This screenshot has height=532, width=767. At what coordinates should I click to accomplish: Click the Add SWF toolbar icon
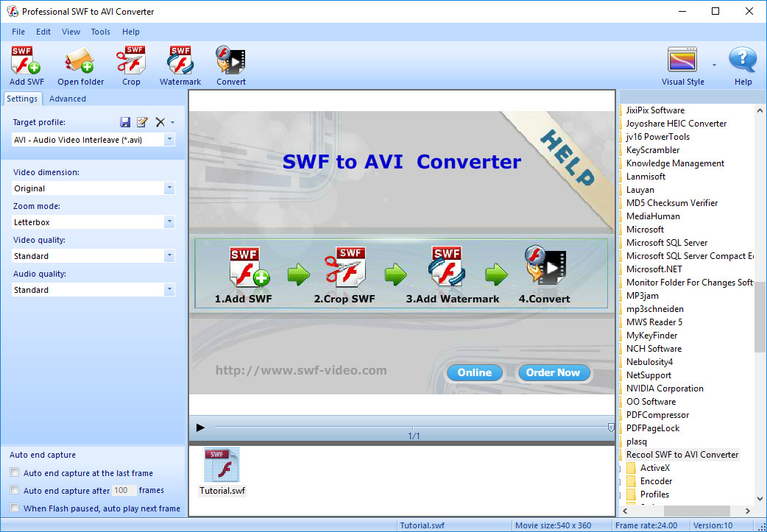(26, 60)
